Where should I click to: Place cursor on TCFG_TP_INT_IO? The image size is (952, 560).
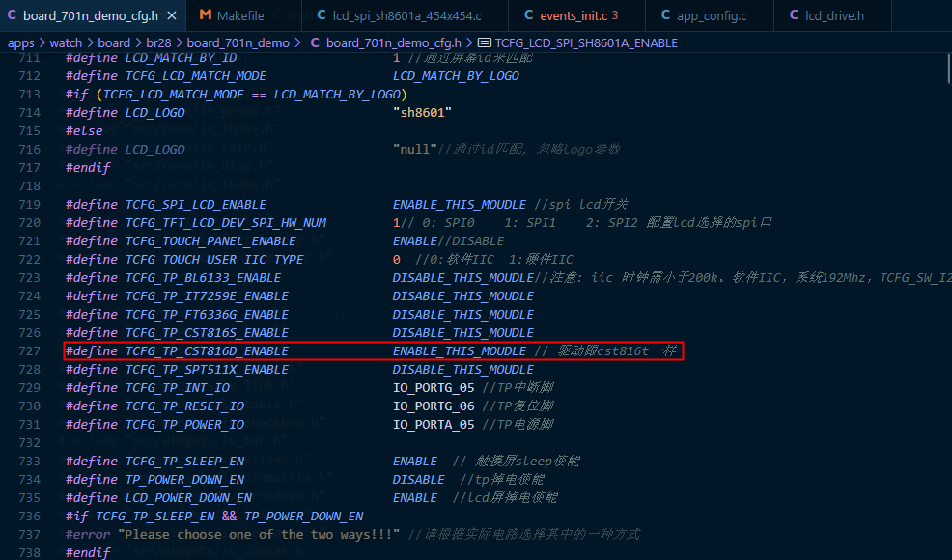click(178, 387)
